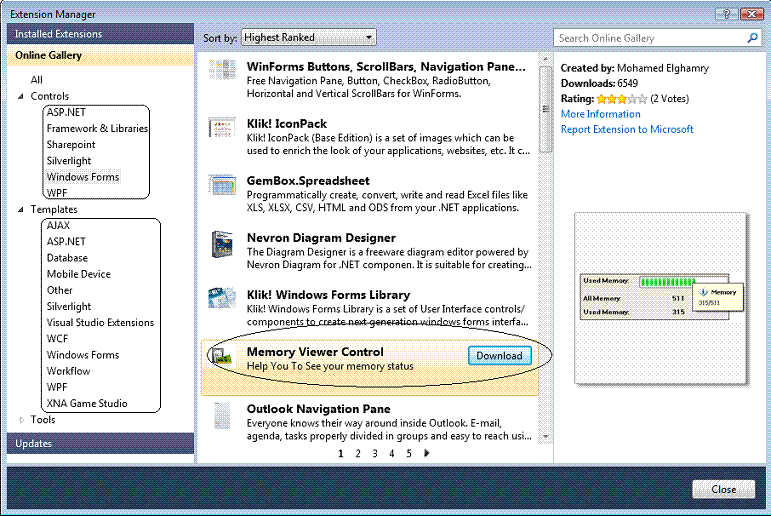Click the scroll up arrow of results list

point(545,59)
